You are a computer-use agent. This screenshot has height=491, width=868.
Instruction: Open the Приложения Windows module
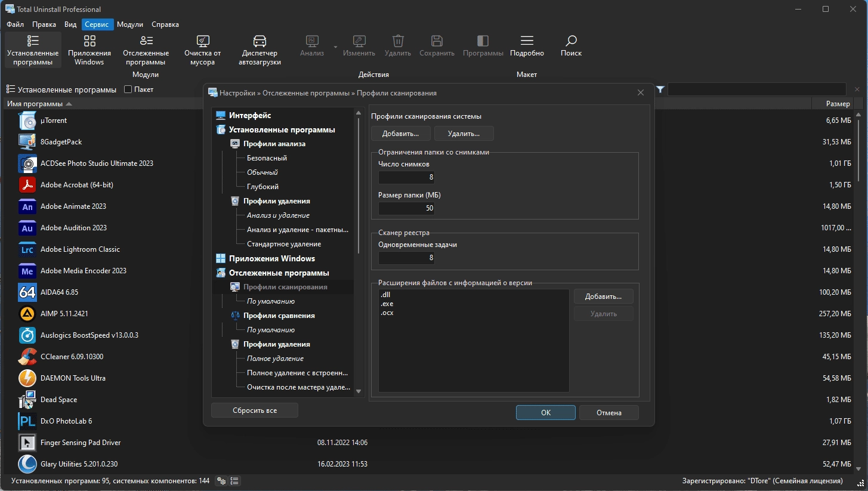[x=89, y=49]
